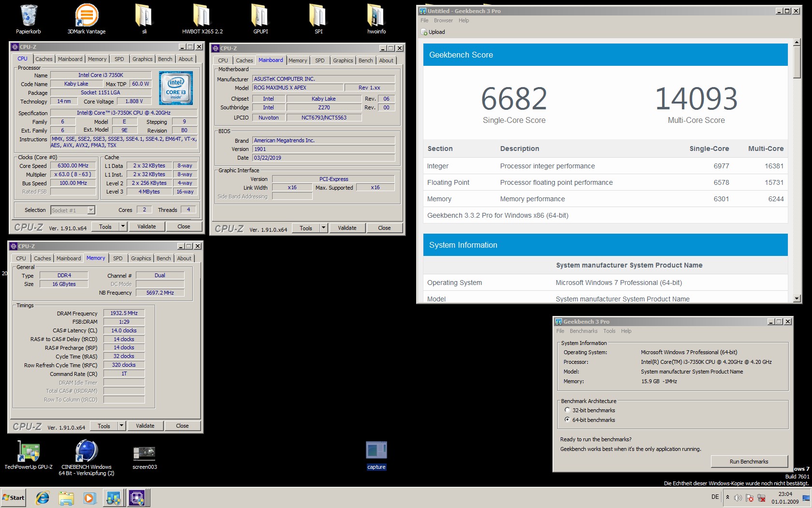Switch to CPU-Z taskbar button
This screenshot has width=812, height=508.
(x=138, y=497)
